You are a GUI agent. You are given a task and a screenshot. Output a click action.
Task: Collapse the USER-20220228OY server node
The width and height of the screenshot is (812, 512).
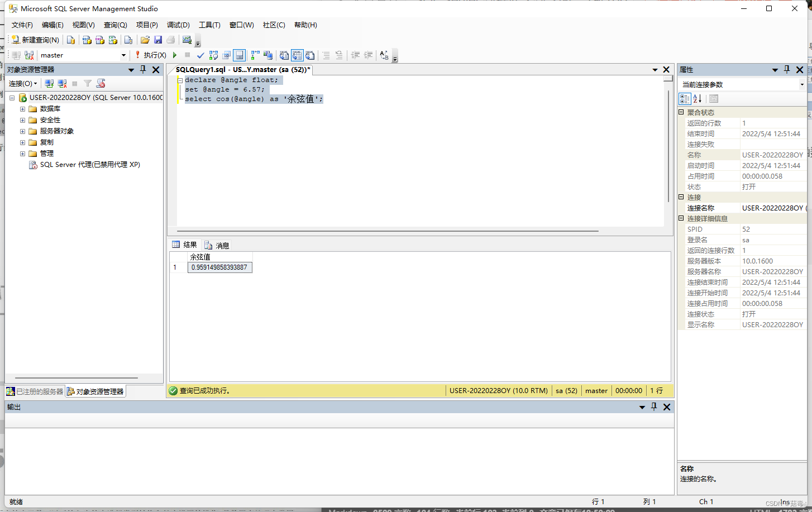click(x=12, y=98)
